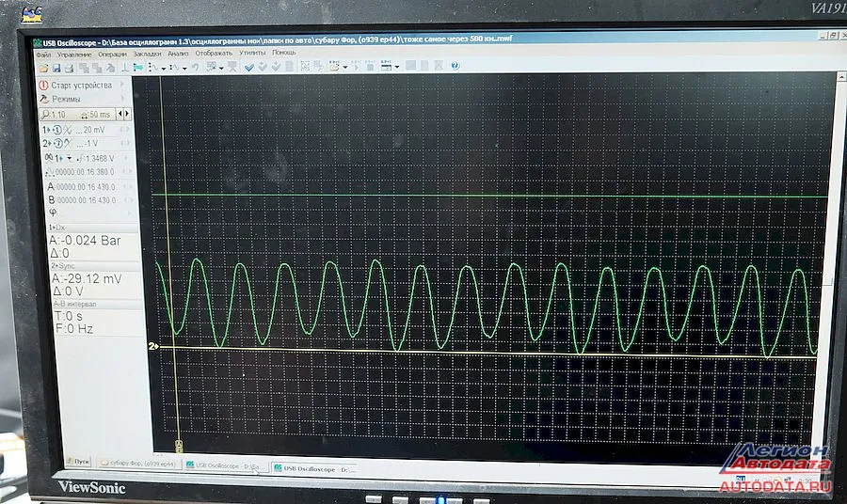Open the Анализ menu
The height and width of the screenshot is (504, 847).
[x=178, y=54]
